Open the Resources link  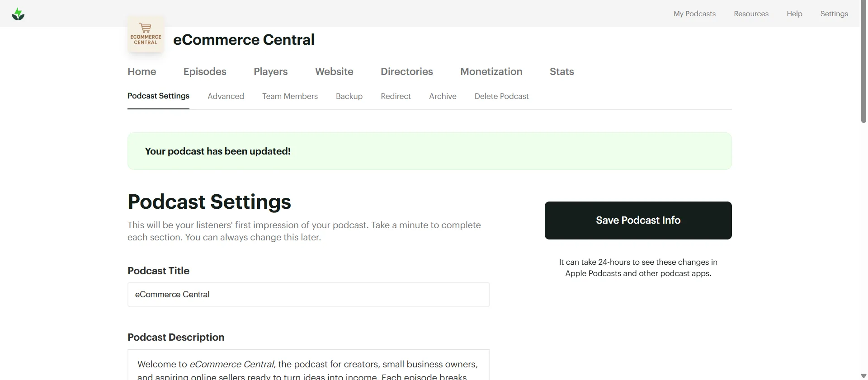(x=751, y=14)
